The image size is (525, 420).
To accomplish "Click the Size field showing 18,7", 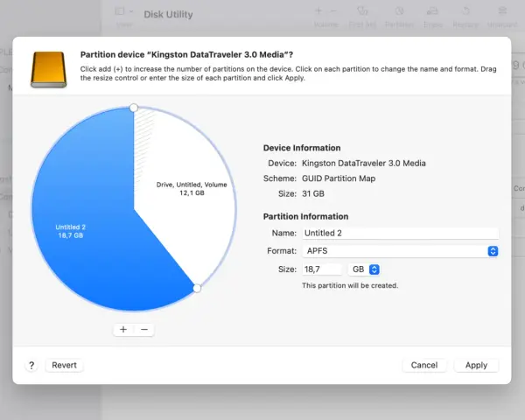I will point(322,269).
